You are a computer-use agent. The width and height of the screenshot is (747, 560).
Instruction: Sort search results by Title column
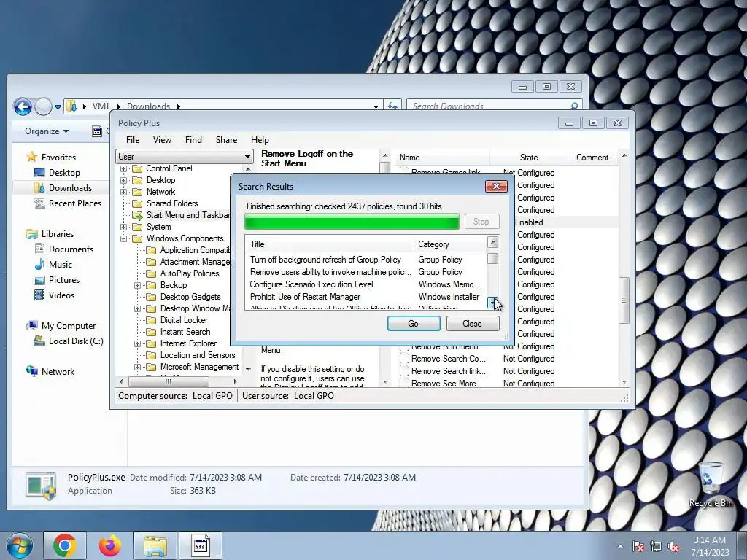tap(329, 244)
